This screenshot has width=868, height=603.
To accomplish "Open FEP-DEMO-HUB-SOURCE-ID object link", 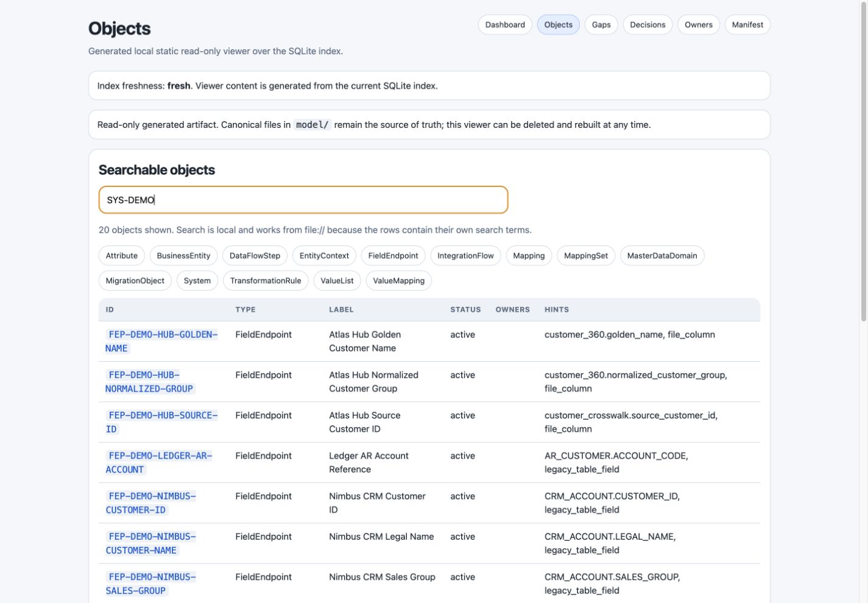I will point(161,422).
